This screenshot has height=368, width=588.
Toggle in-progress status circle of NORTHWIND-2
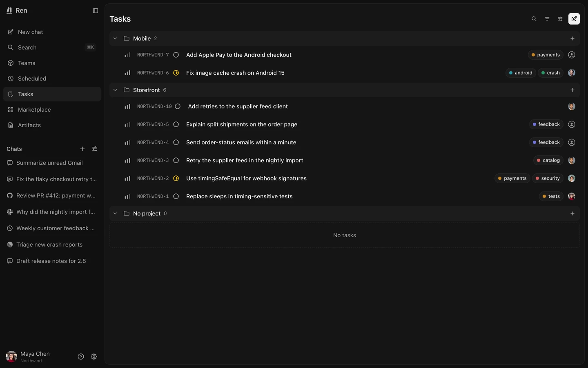(x=176, y=178)
